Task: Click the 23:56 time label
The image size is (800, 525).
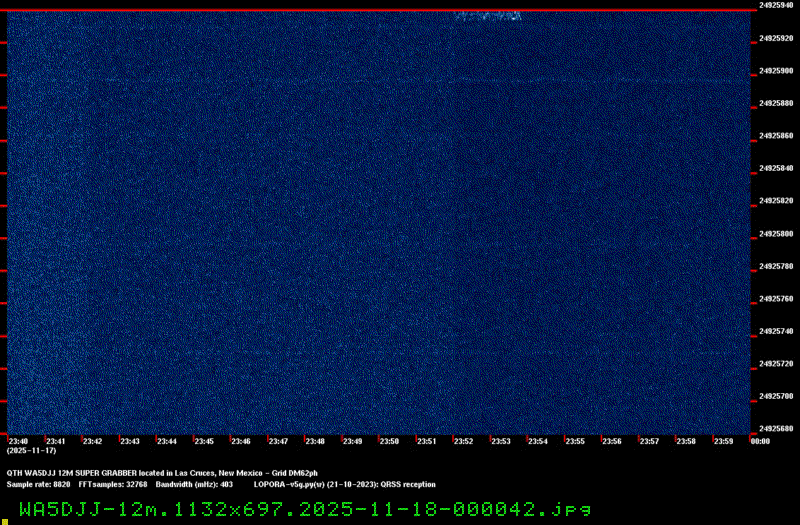Action: (612, 441)
